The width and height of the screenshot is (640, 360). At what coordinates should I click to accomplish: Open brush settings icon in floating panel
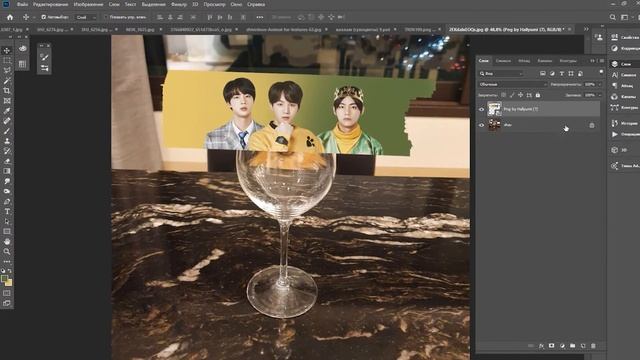click(44, 57)
